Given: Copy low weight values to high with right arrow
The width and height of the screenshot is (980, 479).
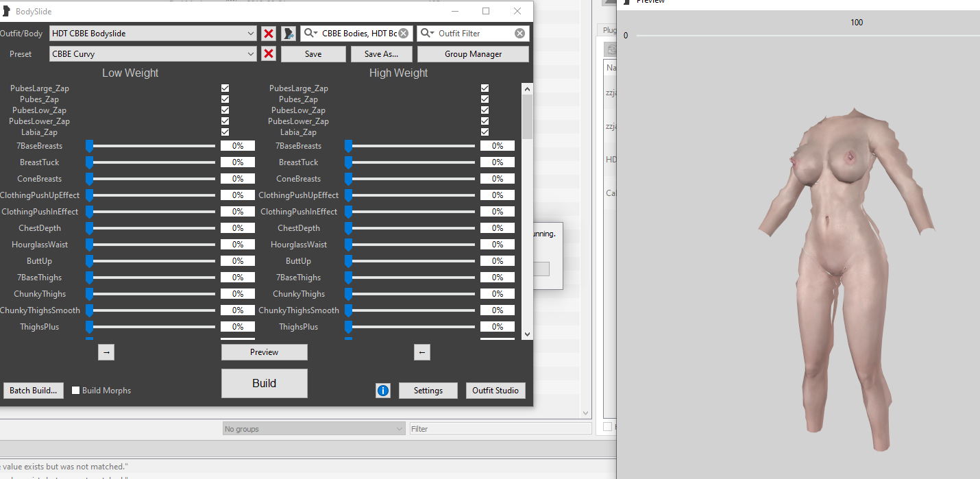Looking at the screenshot, I should coord(106,352).
